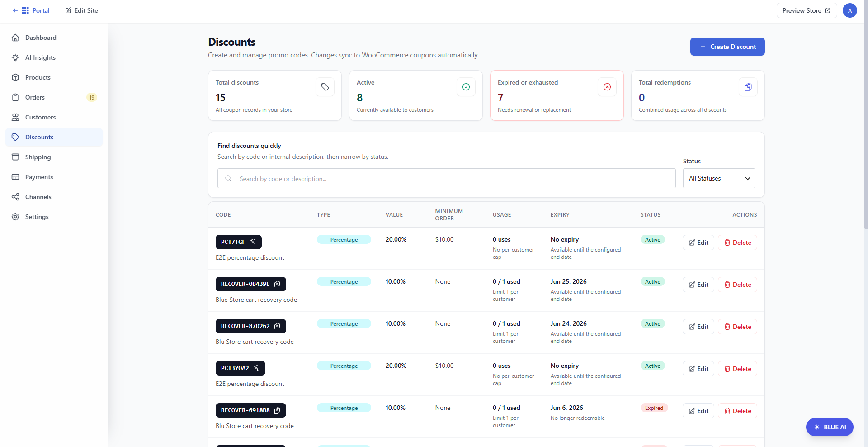Open the All Statuses dropdown
This screenshot has height=447, width=868.
click(719, 178)
